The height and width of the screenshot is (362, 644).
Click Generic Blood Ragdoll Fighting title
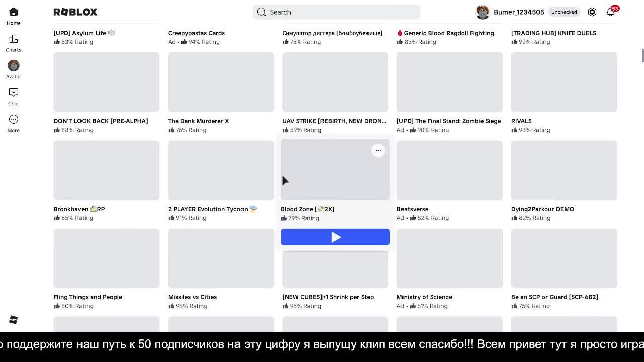tap(445, 33)
